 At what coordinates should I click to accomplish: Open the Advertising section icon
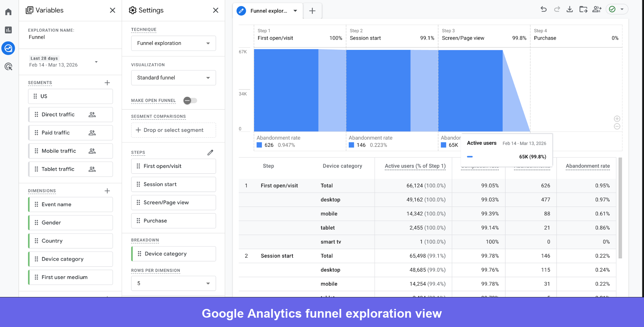pyautogui.click(x=8, y=66)
